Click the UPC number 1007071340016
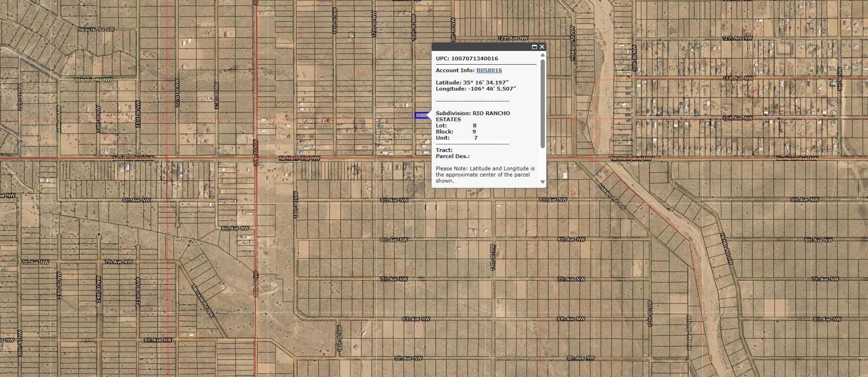This screenshot has width=868, height=377. pyautogui.click(x=474, y=59)
